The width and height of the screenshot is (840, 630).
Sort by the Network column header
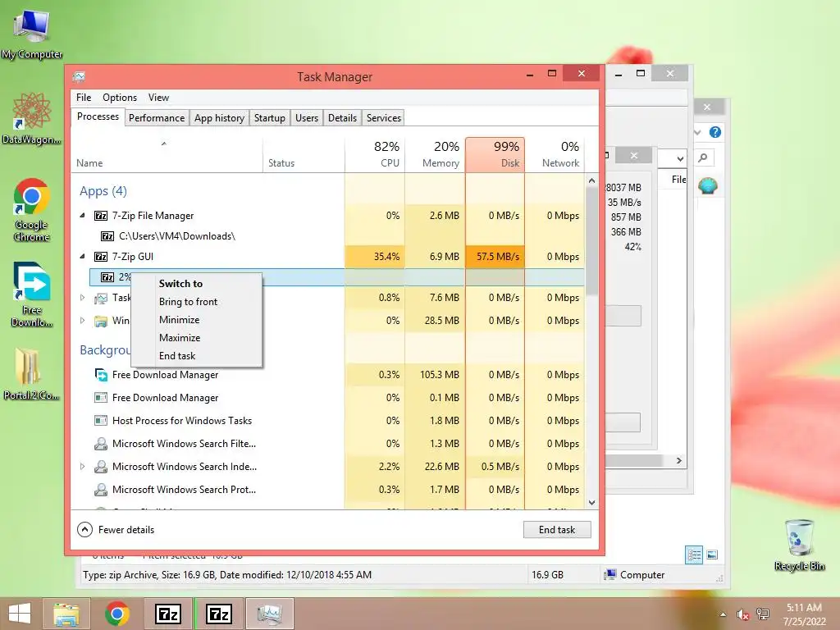click(555, 154)
